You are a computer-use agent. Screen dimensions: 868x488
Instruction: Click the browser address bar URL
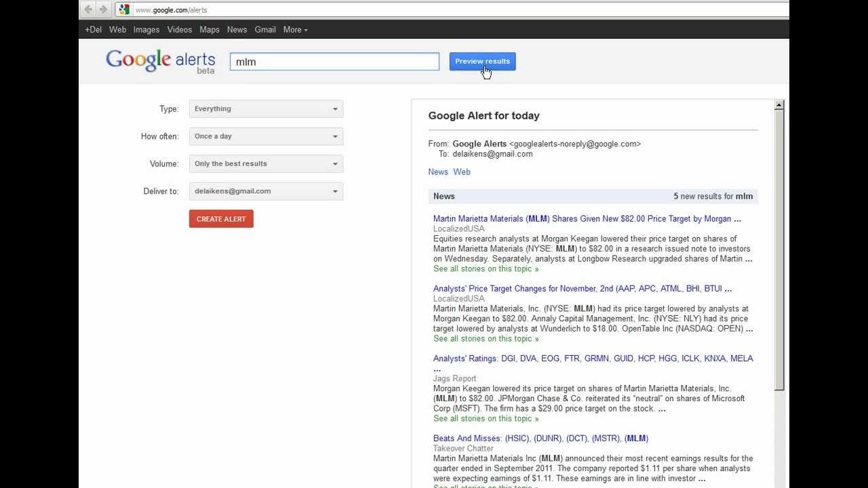pos(172,10)
